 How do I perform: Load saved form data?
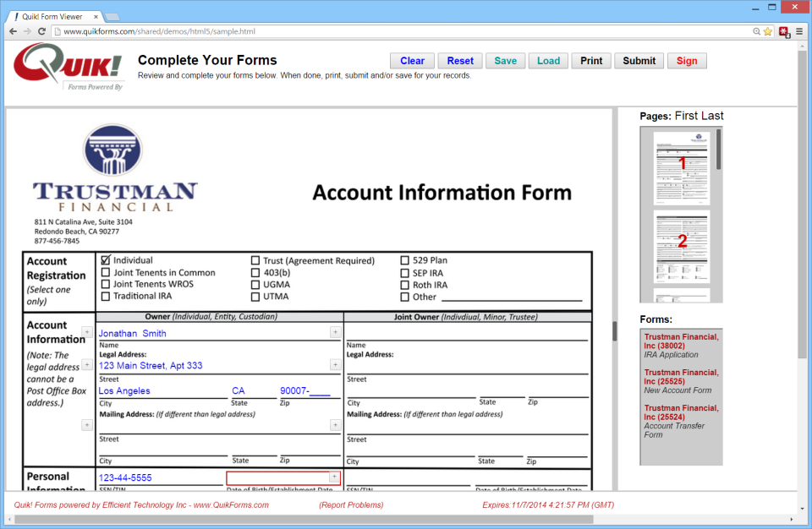548,61
